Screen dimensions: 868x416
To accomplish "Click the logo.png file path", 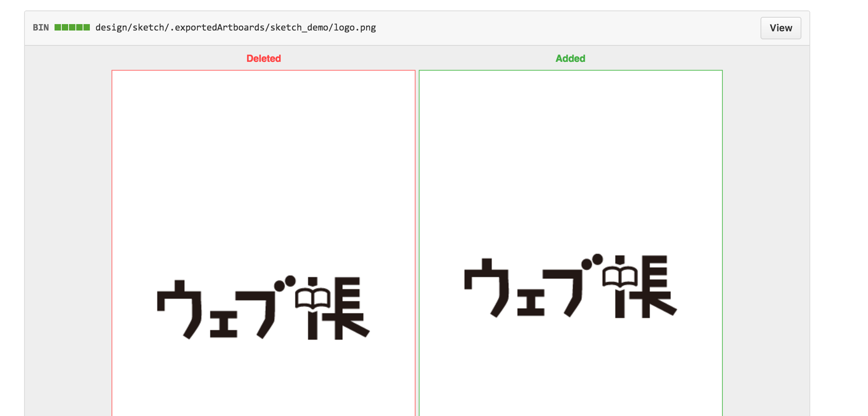I will pos(235,27).
